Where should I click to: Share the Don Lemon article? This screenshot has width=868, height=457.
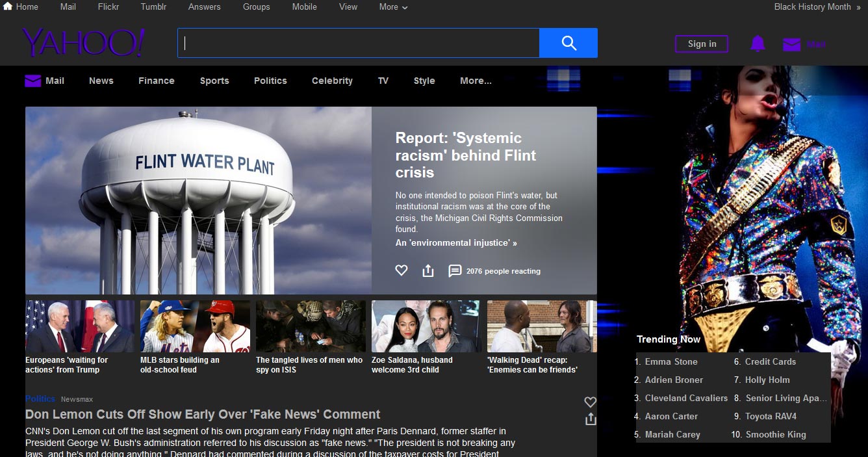pyautogui.click(x=590, y=419)
